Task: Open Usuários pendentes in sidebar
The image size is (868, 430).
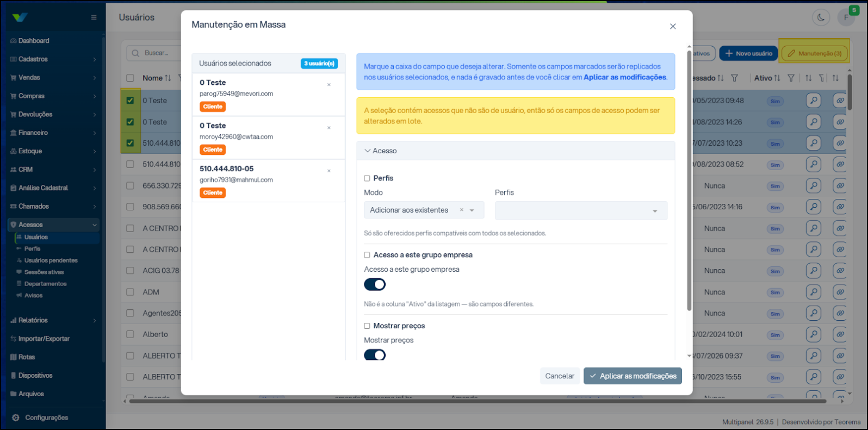Action: pyautogui.click(x=51, y=260)
